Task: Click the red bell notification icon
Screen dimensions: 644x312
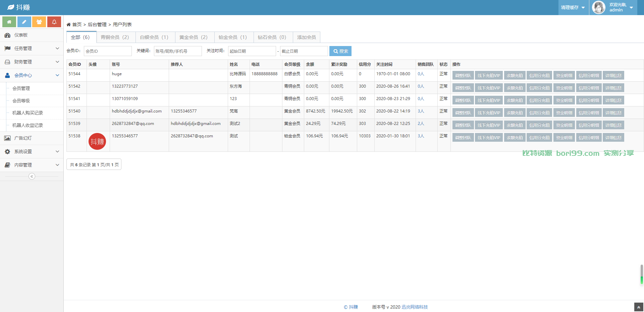Action: [x=54, y=22]
